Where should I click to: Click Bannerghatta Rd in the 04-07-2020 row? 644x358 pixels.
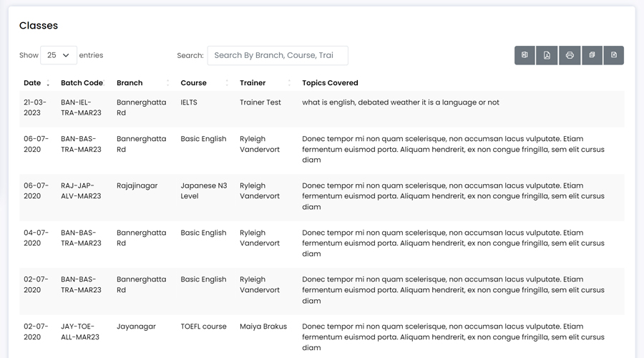(x=141, y=238)
